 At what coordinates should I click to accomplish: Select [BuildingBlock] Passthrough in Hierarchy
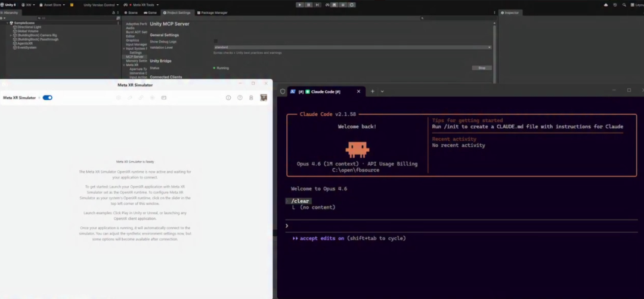pos(38,39)
